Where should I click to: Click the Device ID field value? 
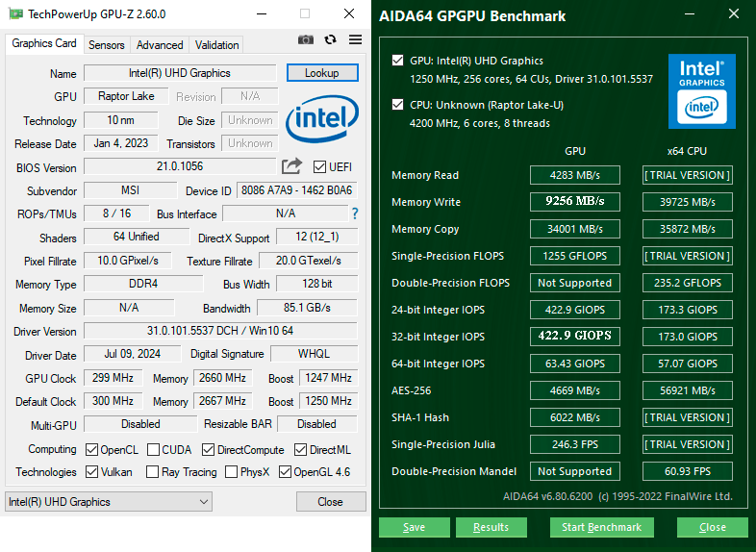click(x=296, y=190)
